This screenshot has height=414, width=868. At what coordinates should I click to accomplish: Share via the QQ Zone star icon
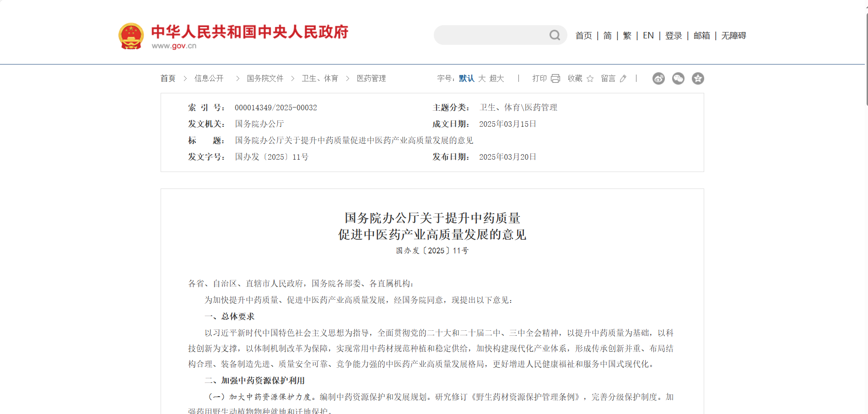(698, 79)
